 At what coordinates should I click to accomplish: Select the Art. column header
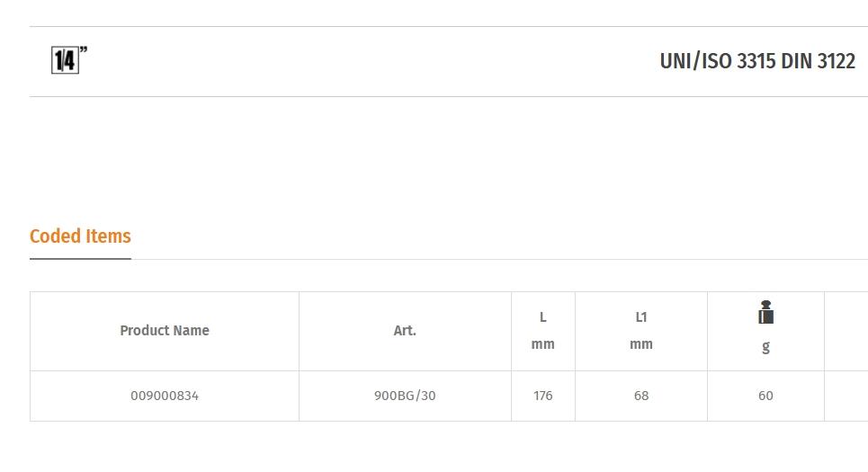pyautogui.click(x=405, y=331)
